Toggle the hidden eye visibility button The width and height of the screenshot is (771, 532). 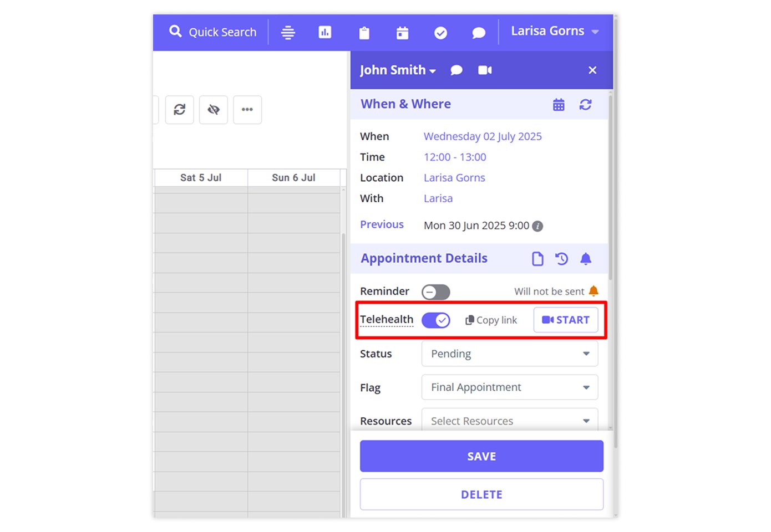point(214,110)
